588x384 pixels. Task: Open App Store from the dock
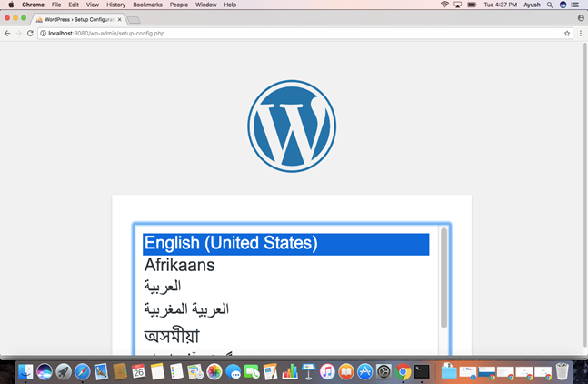364,372
